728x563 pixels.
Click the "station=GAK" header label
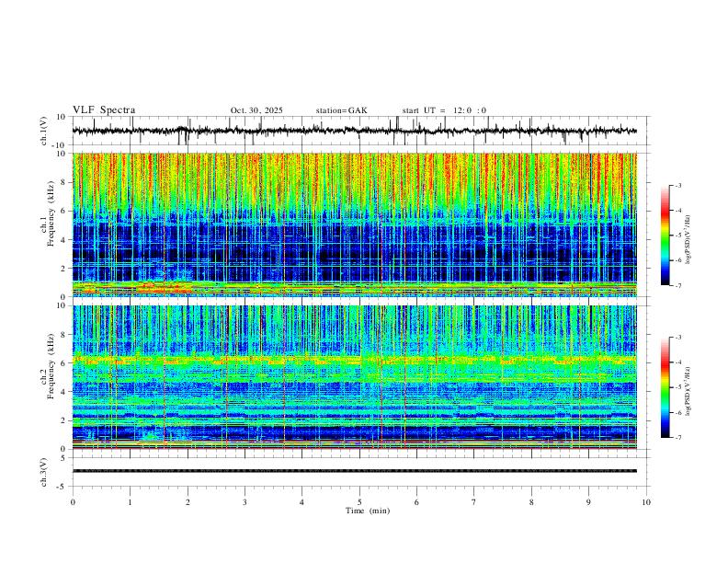pos(342,110)
